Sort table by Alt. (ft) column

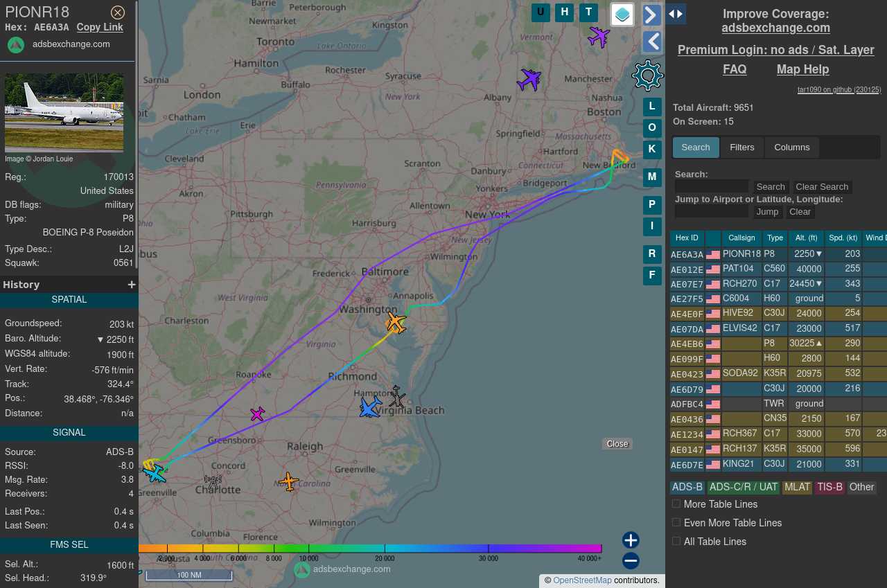(806, 238)
